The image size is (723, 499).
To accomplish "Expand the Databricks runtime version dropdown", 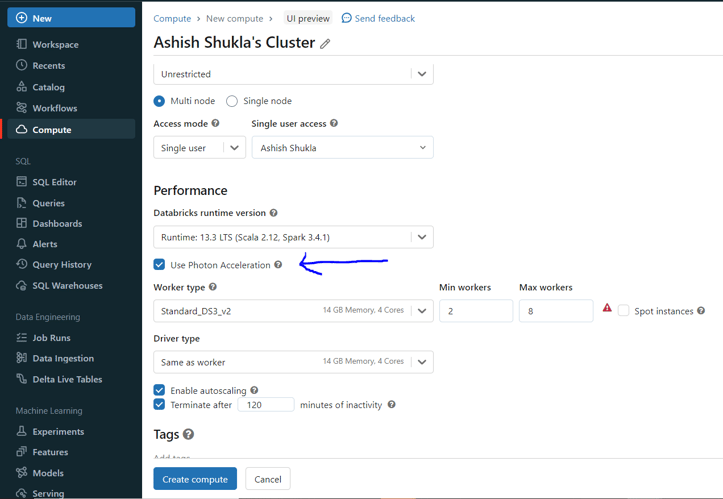I will coord(293,237).
